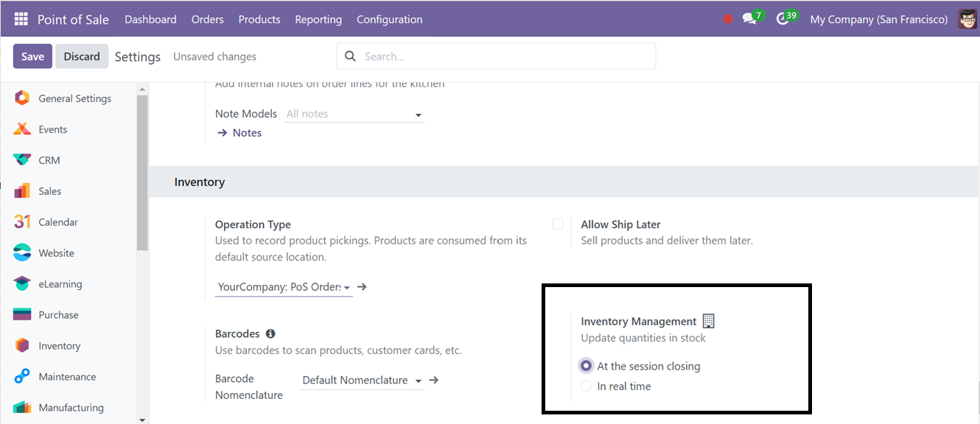This screenshot has height=424, width=980.
Task: Click the Discard button
Action: coord(82,57)
